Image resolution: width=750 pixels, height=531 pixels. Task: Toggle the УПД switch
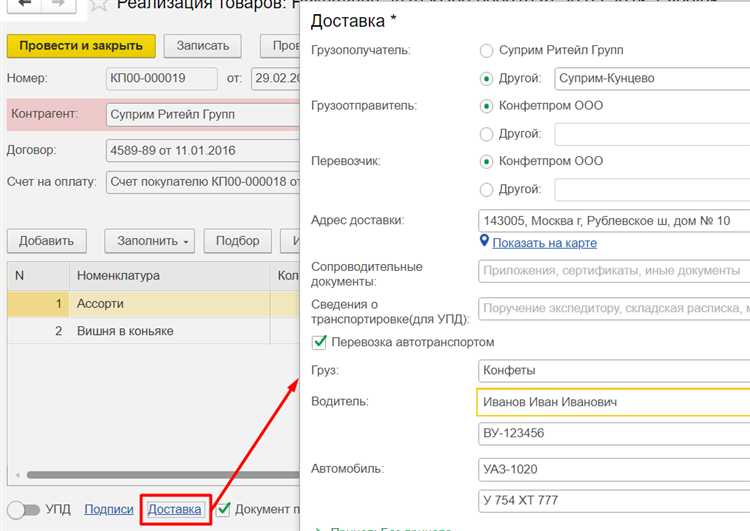(x=23, y=510)
